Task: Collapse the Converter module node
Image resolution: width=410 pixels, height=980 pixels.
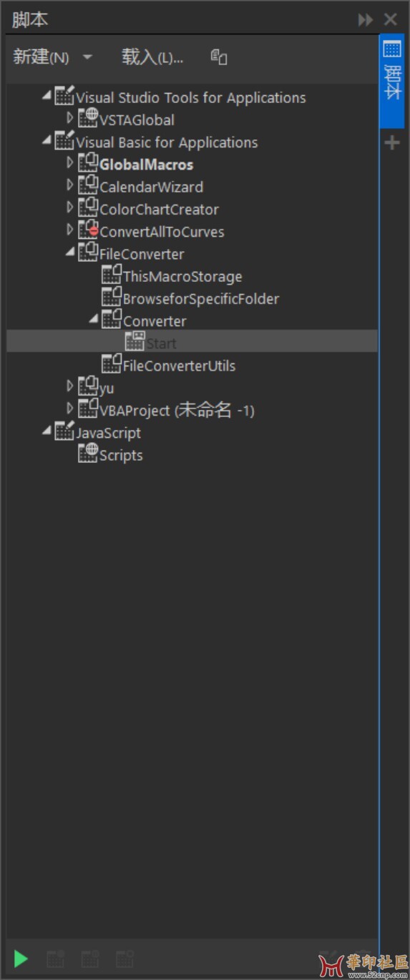Action: (94, 319)
